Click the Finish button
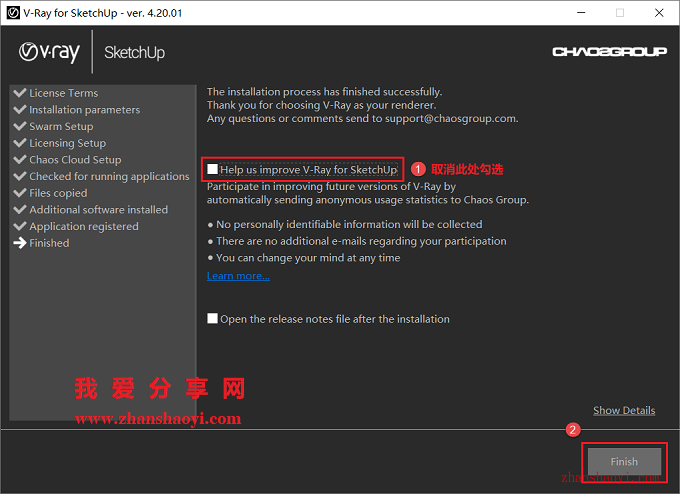 pyautogui.click(x=624, y=461)
